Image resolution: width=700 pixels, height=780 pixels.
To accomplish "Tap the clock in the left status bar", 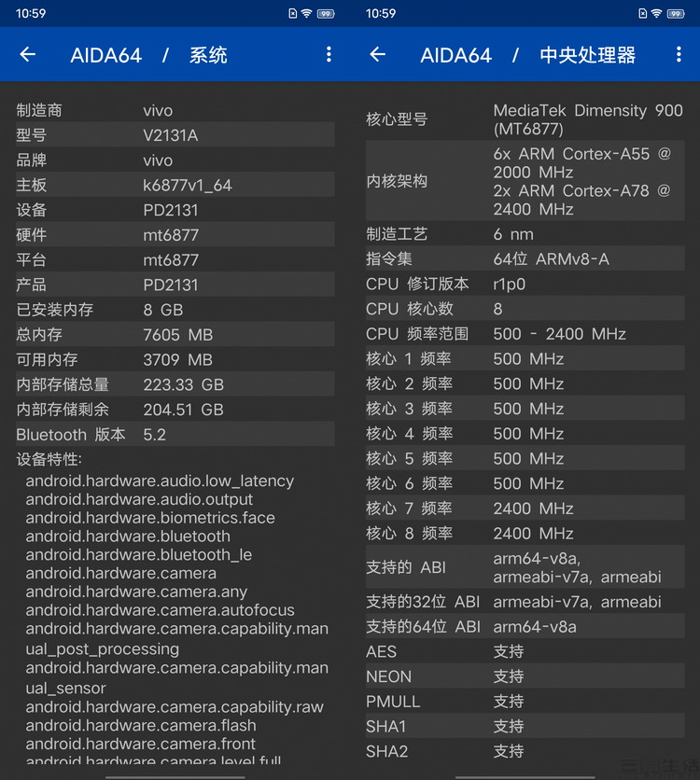I will click(31, 13).
